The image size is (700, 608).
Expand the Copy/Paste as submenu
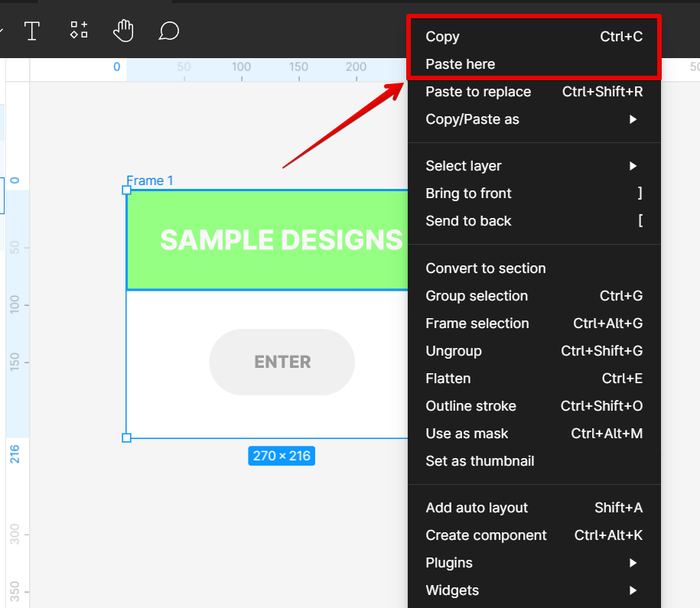[633, 119]
